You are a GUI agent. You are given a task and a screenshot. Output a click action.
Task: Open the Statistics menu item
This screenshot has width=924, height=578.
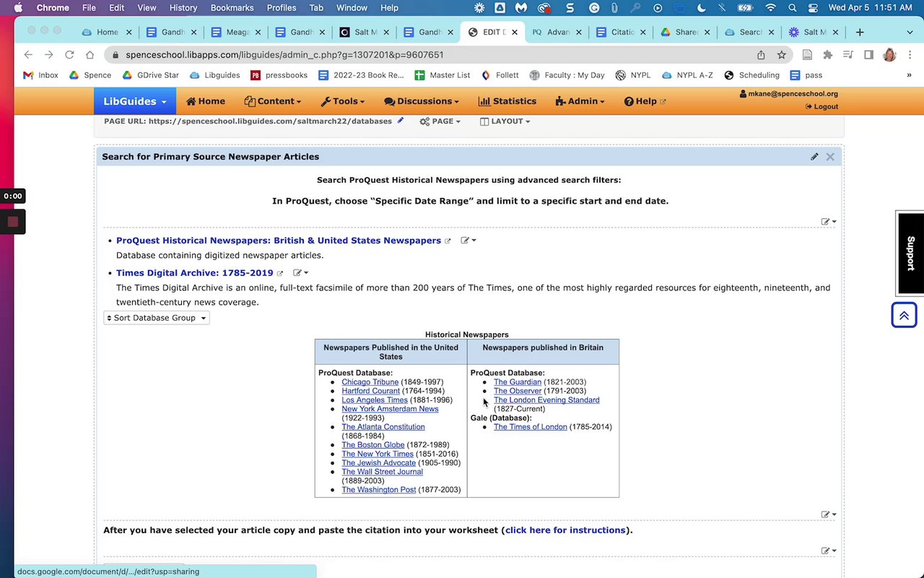coord(507,101)
